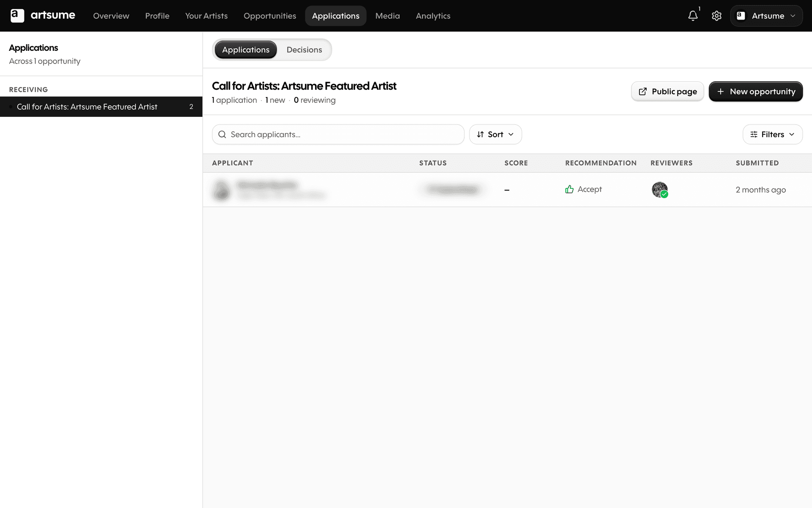Open the Artsume account dropdown
Image resolution: width=812 pixels, height=508 pixels.
tap(766, 16)
